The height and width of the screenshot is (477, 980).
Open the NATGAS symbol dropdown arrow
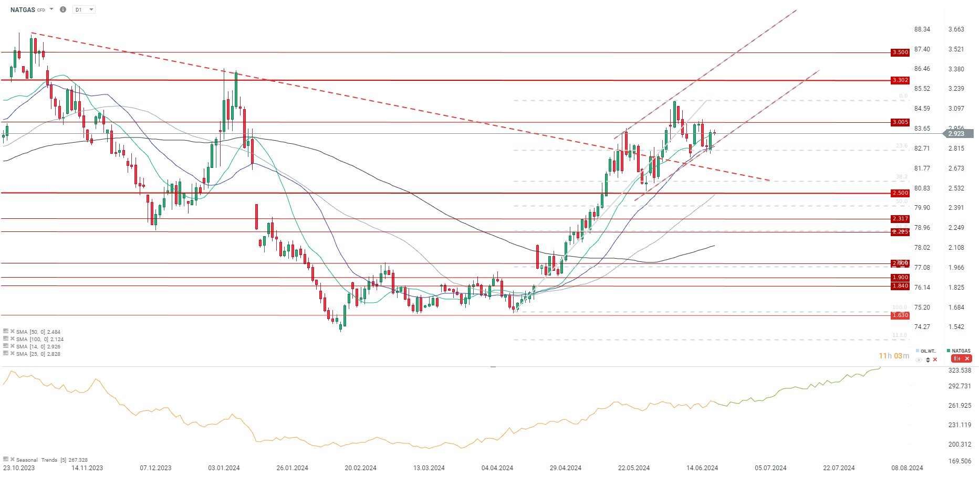[51, 9]
